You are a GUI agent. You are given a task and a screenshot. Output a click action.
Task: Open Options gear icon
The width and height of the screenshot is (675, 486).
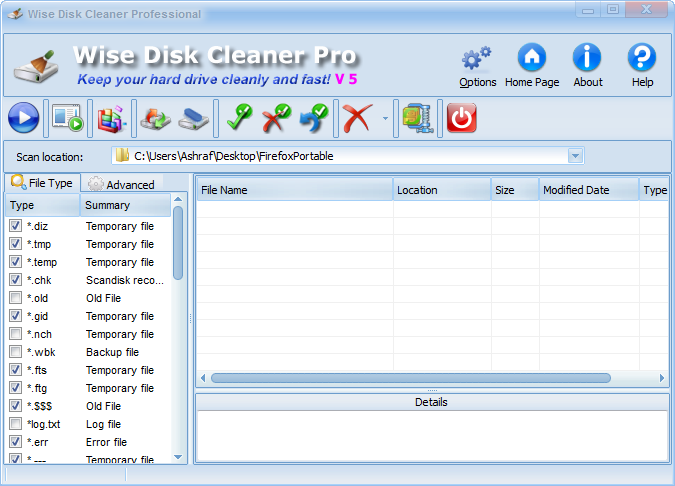pyautogui.click(x=477, y=66)
